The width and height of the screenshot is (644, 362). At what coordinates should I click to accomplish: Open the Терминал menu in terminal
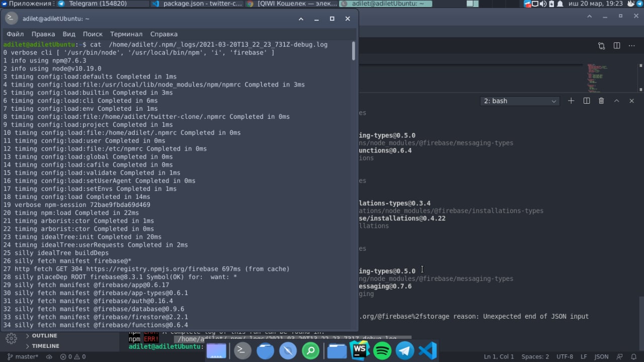pyautogui.click(x=126, y=34)
